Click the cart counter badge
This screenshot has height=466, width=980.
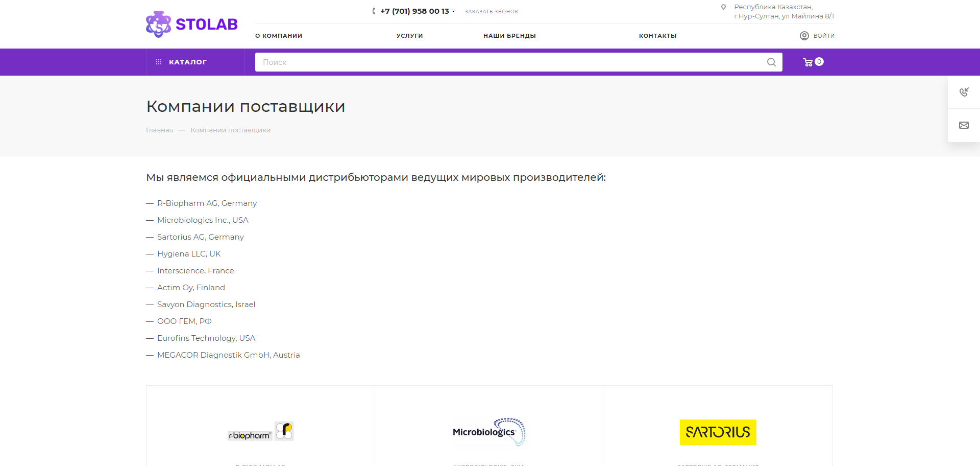(x=819, y=61)
